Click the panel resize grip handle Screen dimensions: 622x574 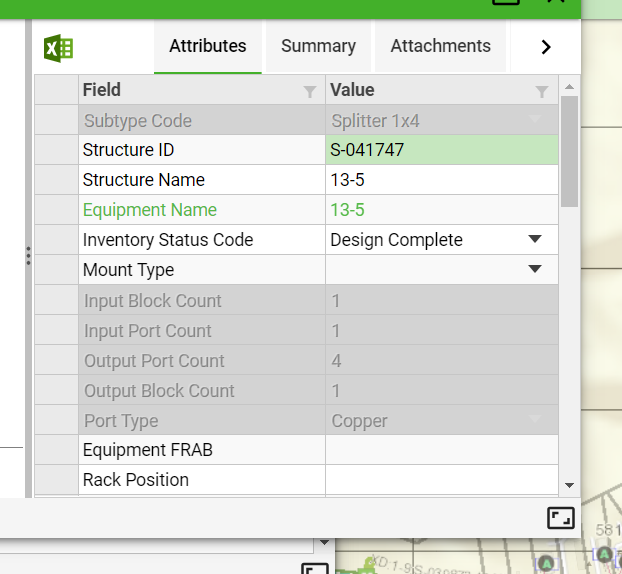click(28, 256)
